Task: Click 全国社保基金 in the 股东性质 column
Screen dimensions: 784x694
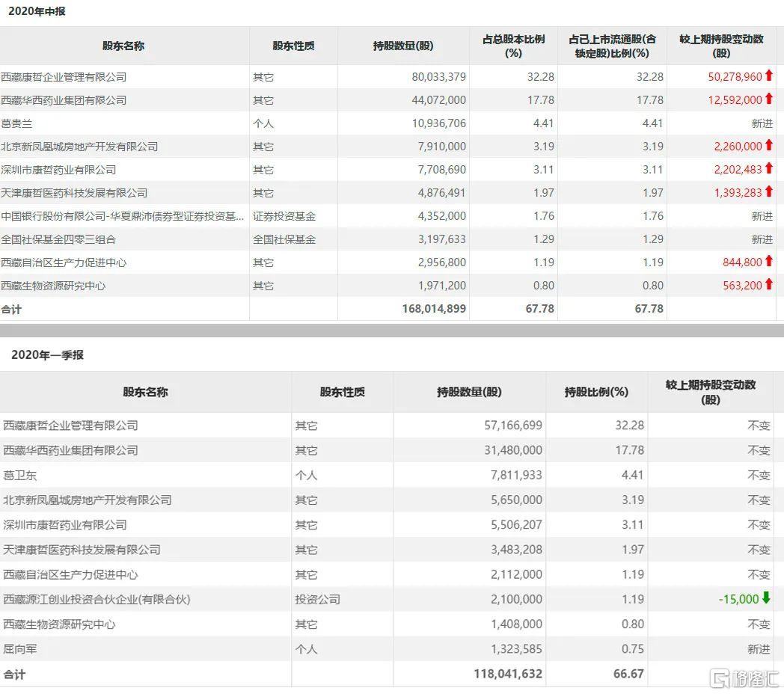Action: click(284, 239)
